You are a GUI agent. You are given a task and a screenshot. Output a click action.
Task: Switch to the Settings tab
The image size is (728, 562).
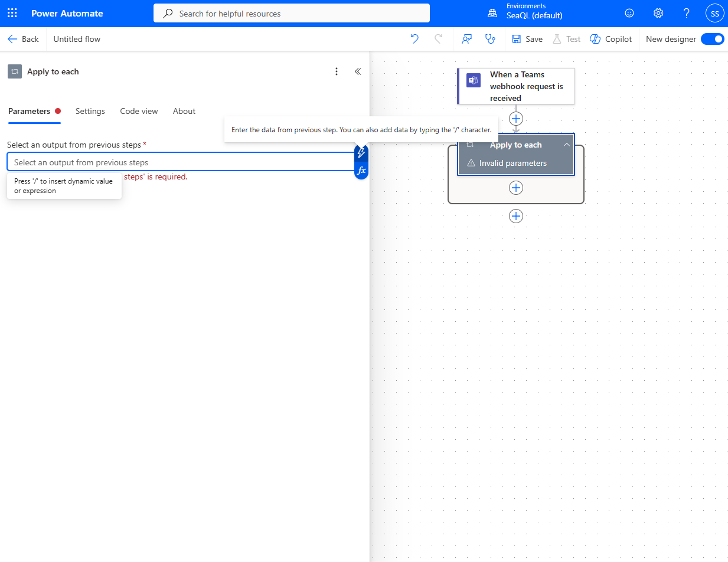pos(90,111)
